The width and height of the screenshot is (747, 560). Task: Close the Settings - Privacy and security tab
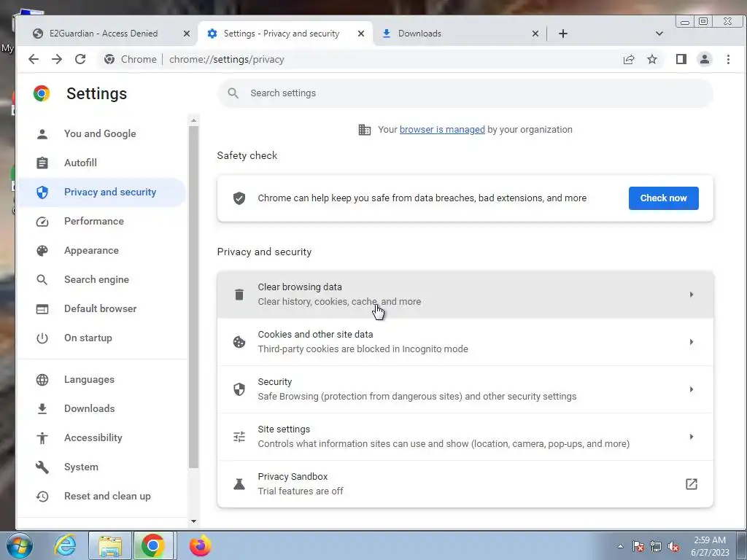click(361, 34)
